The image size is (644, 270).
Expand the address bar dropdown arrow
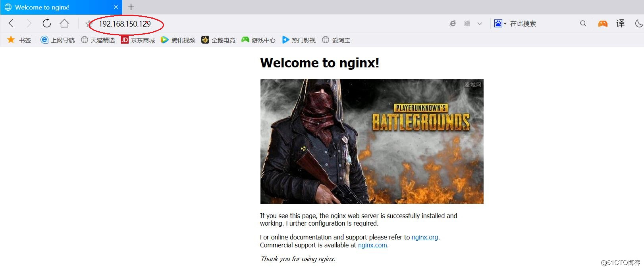(480, 23)
